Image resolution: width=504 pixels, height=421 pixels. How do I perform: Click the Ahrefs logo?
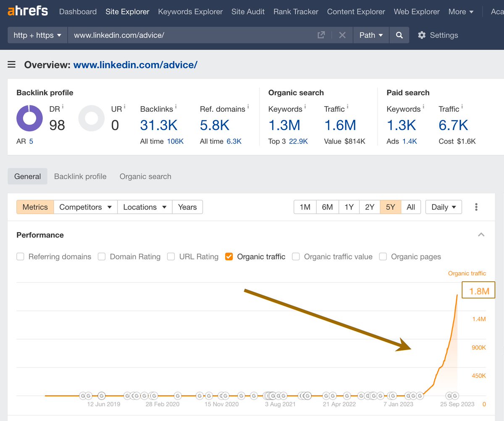click(28, 11)
